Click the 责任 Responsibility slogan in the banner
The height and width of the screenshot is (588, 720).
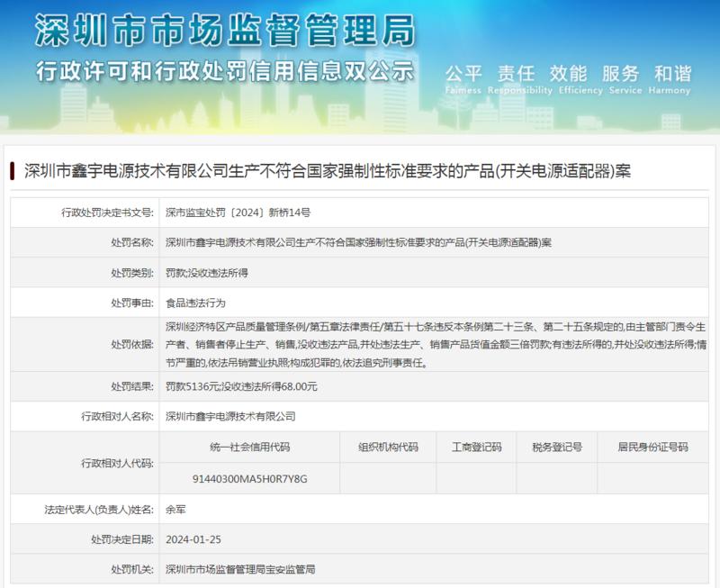(520, 79)
